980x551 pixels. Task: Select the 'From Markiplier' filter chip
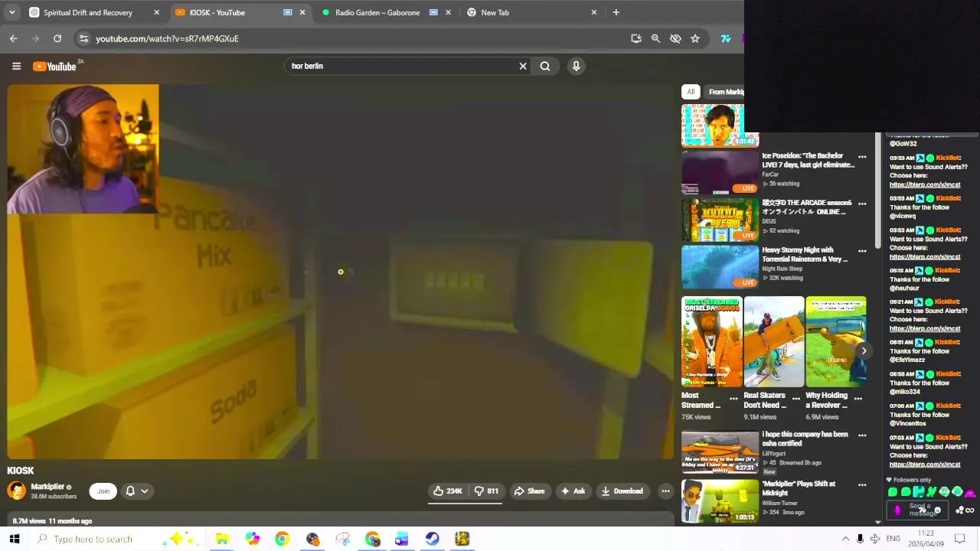726,92
